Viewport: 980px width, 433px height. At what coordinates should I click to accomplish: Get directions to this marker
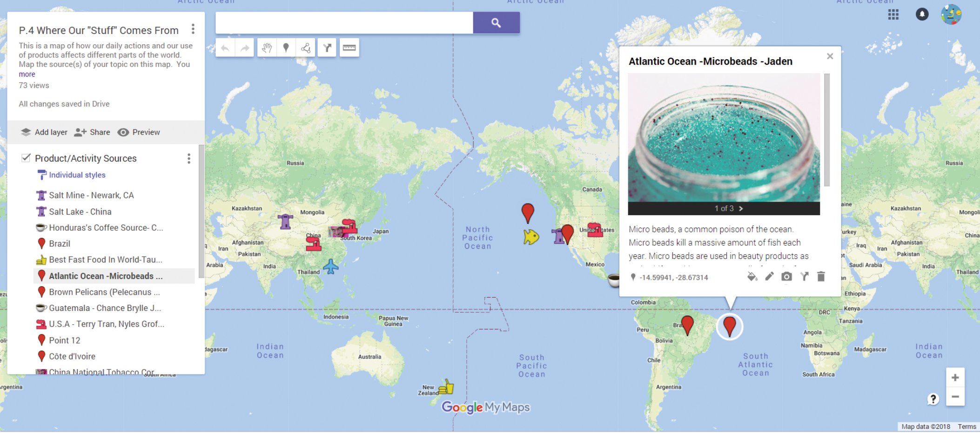pos(804,277)
